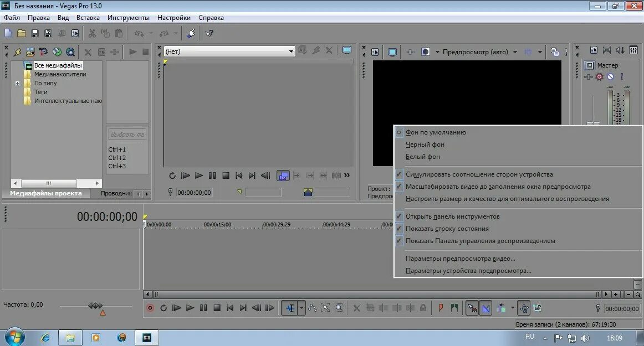Click the media Search magnifier icon
Screen dimensions: 644x346
70,52
